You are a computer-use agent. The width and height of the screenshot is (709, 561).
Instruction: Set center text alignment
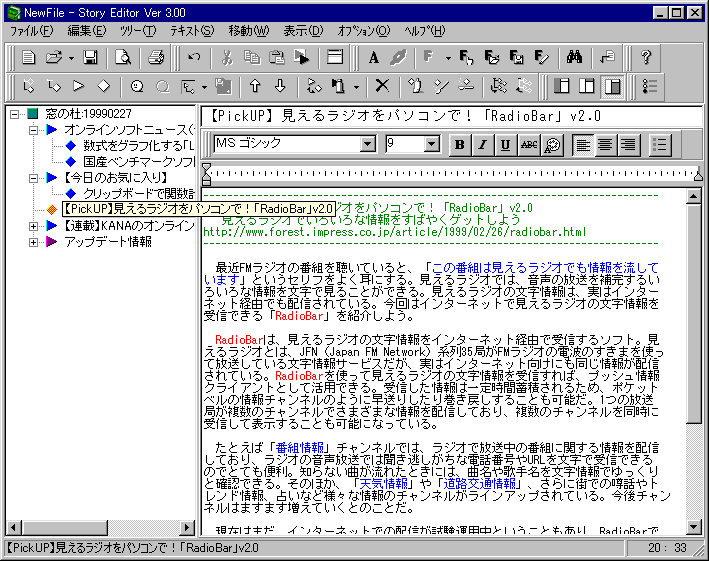605,145
